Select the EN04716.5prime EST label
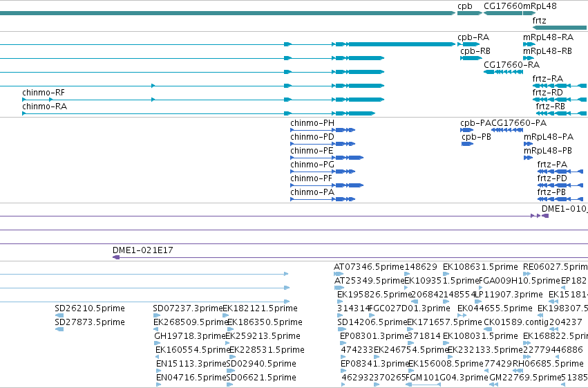Screen dimensions: 588x388 coord(191,378)
